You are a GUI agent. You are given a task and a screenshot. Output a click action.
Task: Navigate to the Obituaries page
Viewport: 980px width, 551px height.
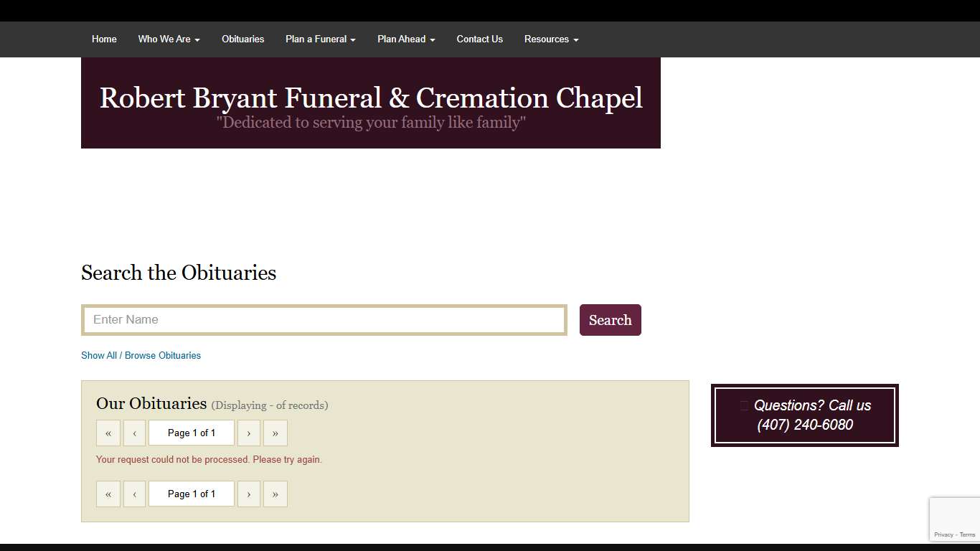(x=242, y=39)
